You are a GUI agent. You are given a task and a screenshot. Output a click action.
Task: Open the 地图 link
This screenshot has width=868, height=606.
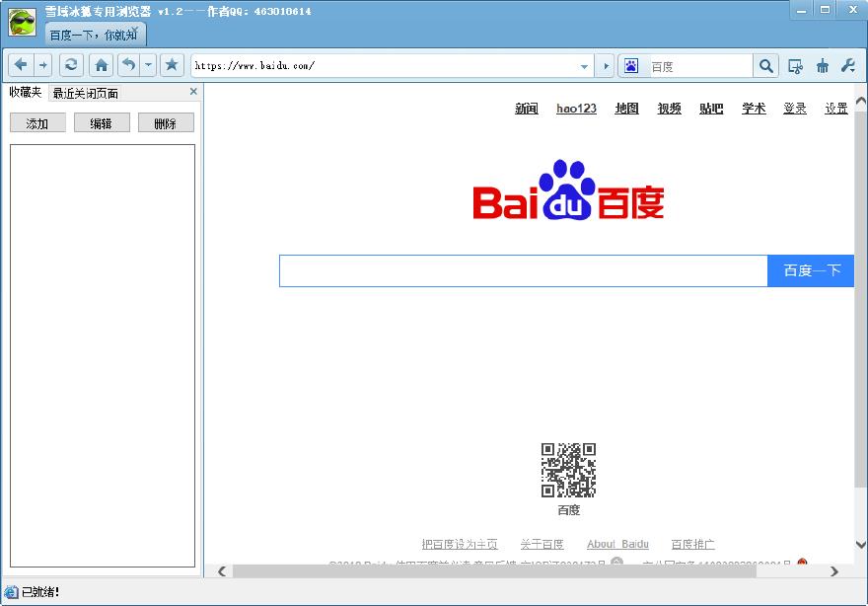click(626, 109)
